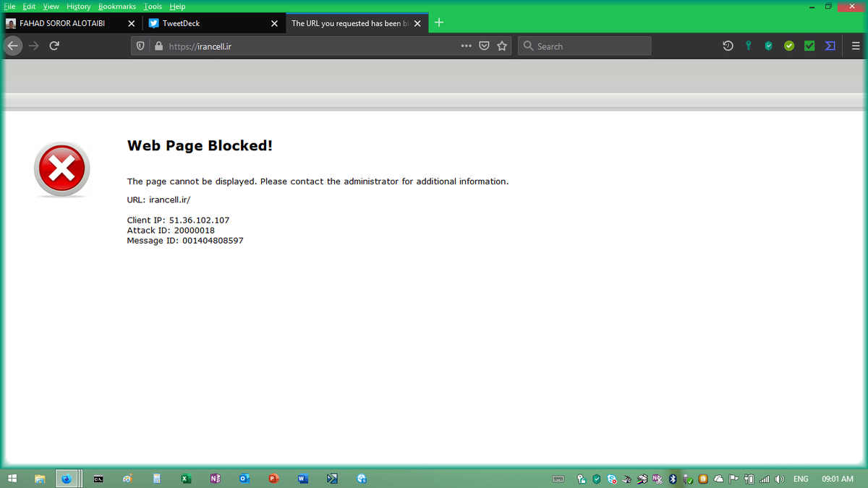Viewport: 868px width, 488px height.
Task: Click the Skype tray icon
Action: pyautogui.click(x=612, y=479)
